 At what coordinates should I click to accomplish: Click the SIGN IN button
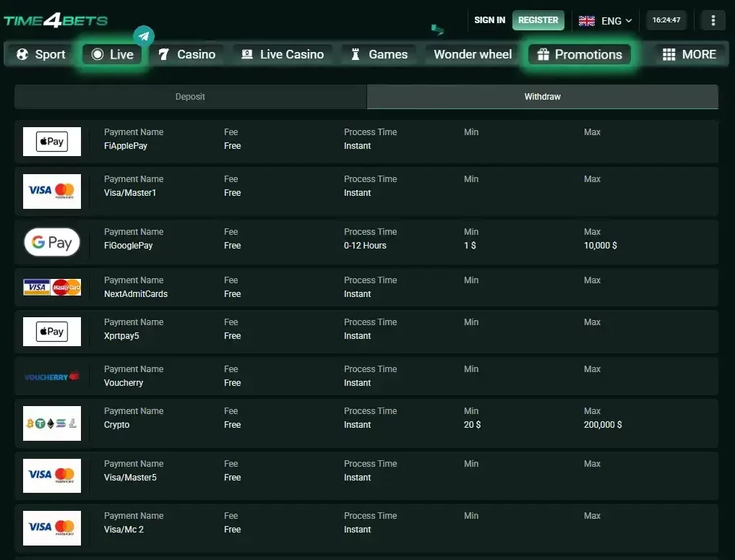pos(489,20)
